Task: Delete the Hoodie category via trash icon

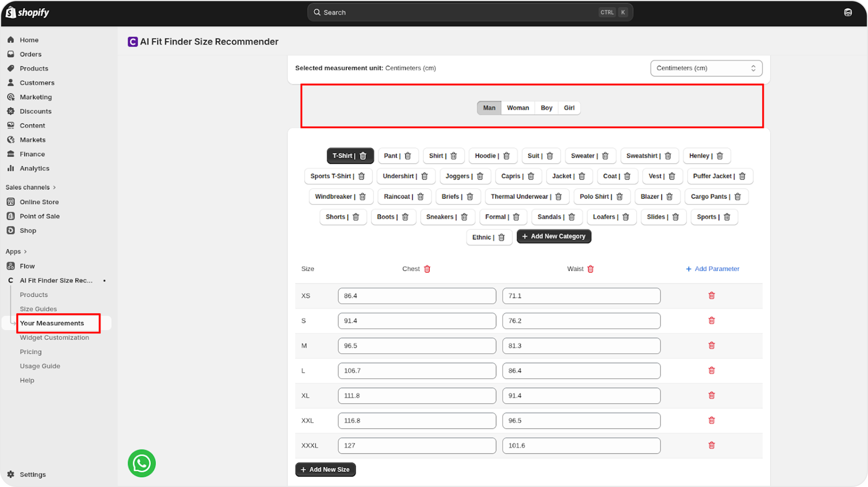Action: (x=507, y=156)
